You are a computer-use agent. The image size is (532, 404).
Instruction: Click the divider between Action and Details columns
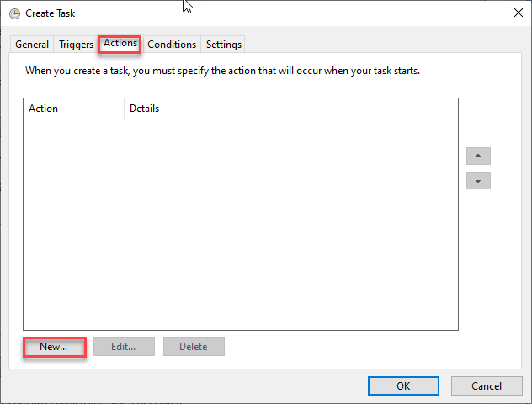click(x=125, y=109)
